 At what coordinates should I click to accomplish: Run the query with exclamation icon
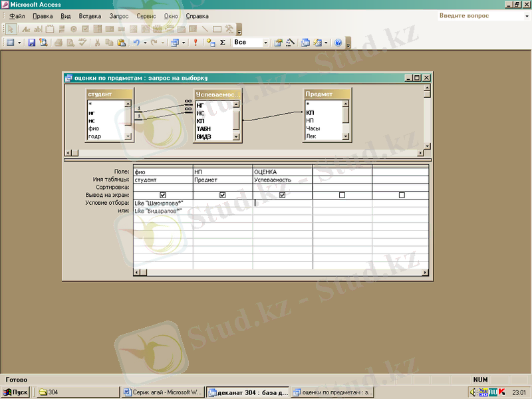(196, 43)
